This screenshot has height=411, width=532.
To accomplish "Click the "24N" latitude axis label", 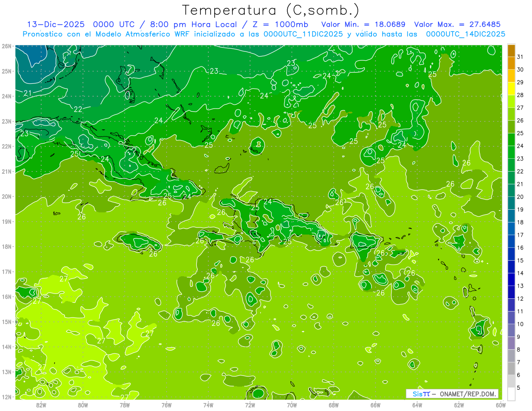I will pos(7,96).
